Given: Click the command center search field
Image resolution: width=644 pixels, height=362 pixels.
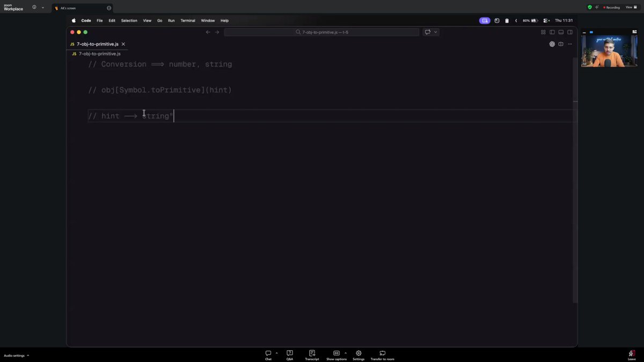Looking at the screenshot, I should click(321, 32).
